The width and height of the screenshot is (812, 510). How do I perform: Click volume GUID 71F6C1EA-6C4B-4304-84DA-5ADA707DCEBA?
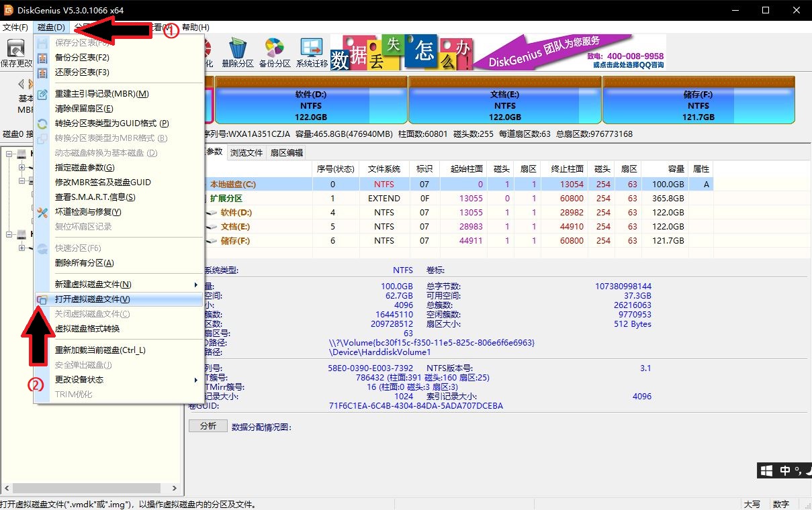pyautogui.click(x=416, y=406)
